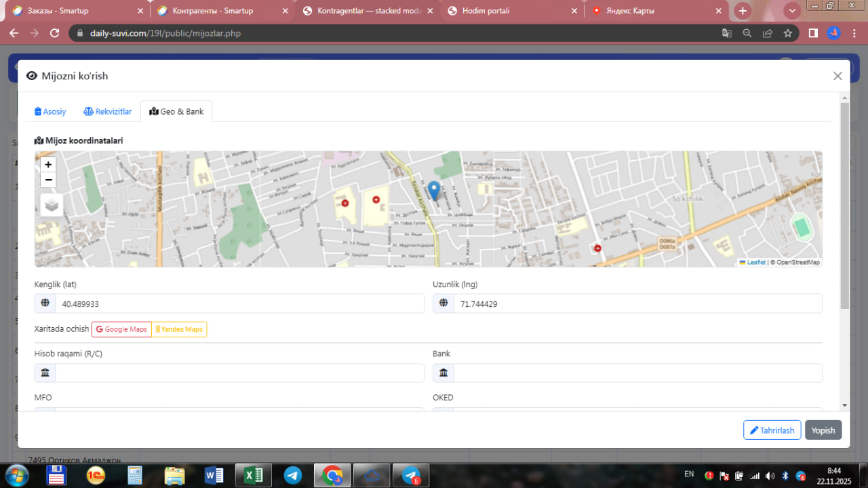Zoom out on the map
Screen dimensions: 868x488
(x=48, y=180)
